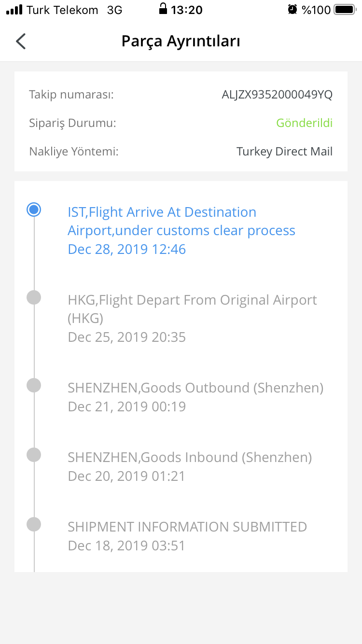
Task: Tap the Takip numarası label
Action: (x=71, y=95)
